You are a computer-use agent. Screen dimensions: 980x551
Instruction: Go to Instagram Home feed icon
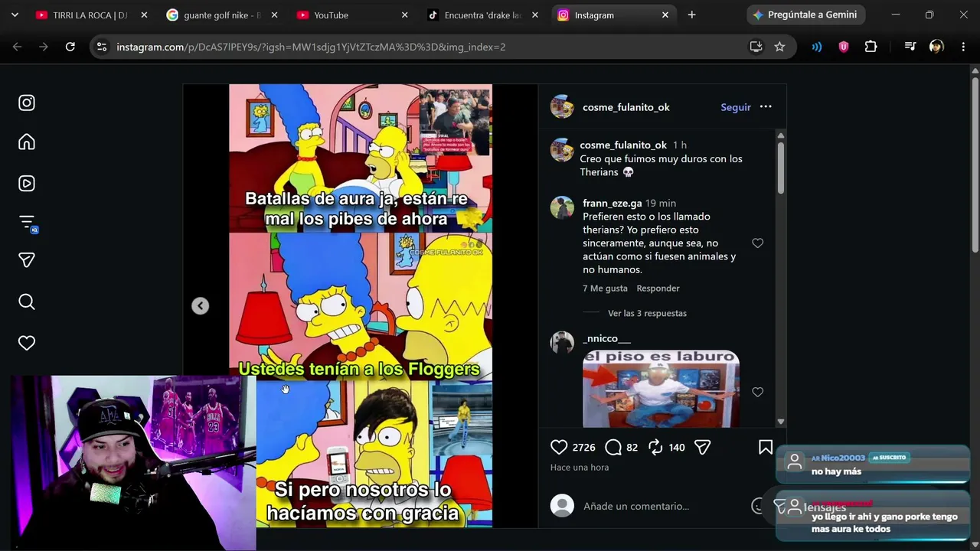pos(27,142)
